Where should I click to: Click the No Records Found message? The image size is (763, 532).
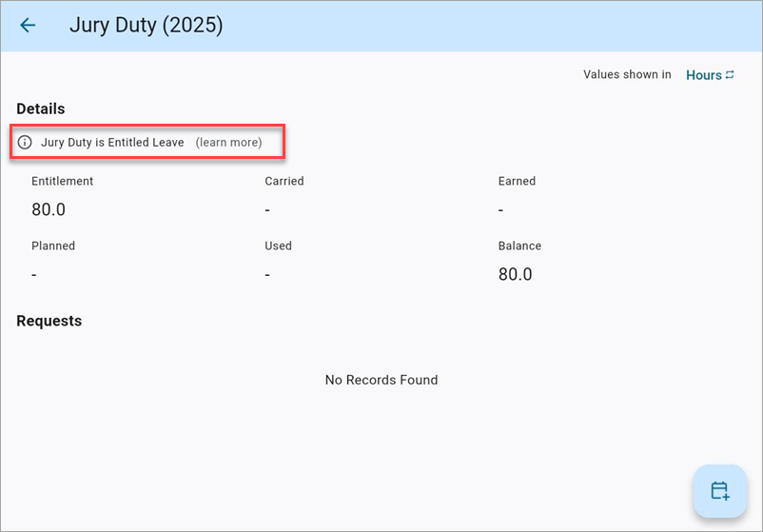click(x=381, y=380)
